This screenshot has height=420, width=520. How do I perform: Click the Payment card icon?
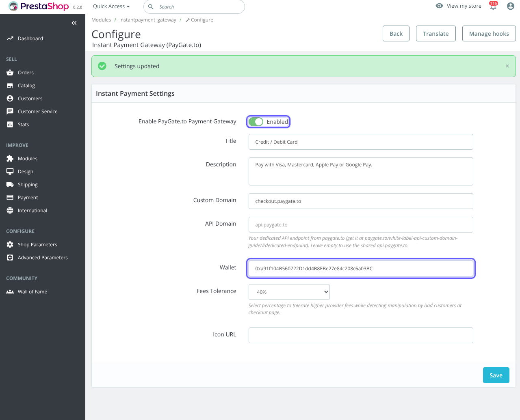(x=10, y=198)
